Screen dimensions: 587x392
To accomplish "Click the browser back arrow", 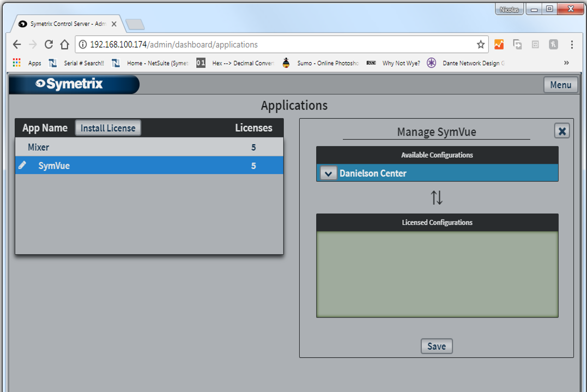I will [x=17, y=45].
